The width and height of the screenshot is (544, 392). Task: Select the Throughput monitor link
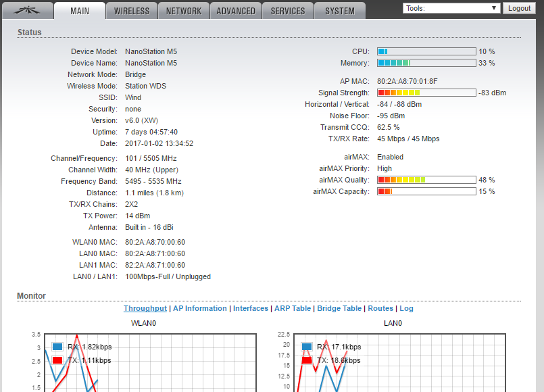pos(145,308)
